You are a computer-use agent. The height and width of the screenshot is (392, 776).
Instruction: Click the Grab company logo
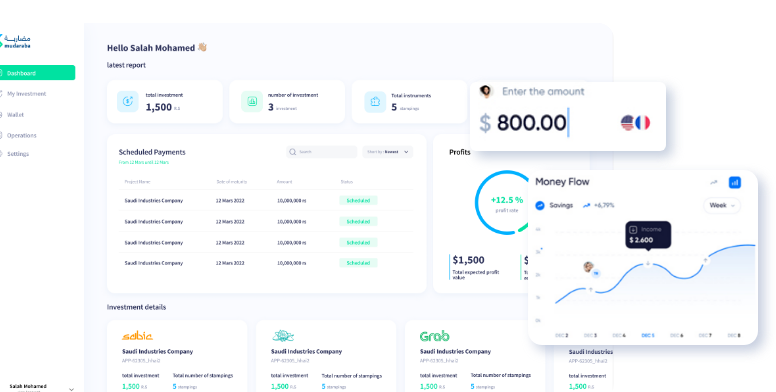[435, 336]
